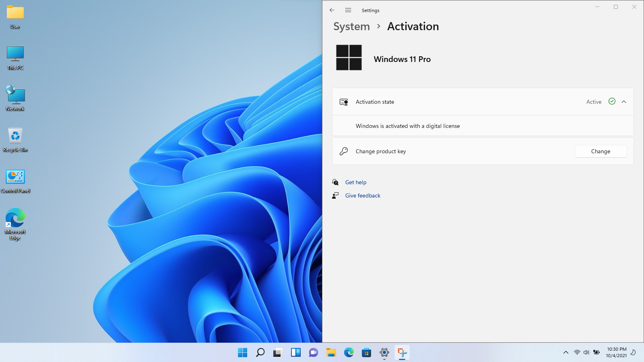Click the green Active checkmark icon
This screenshot has width=644, height=362.
click(612, 101)
